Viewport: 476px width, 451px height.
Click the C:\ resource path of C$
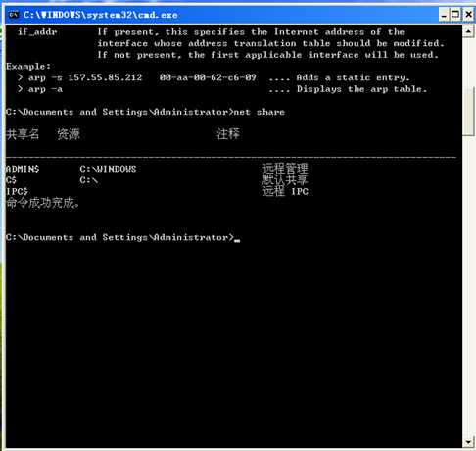coord(89,180)
